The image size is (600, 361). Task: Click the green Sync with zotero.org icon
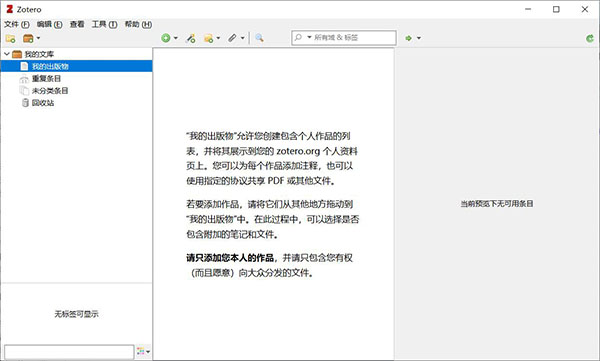pos(590,38)
